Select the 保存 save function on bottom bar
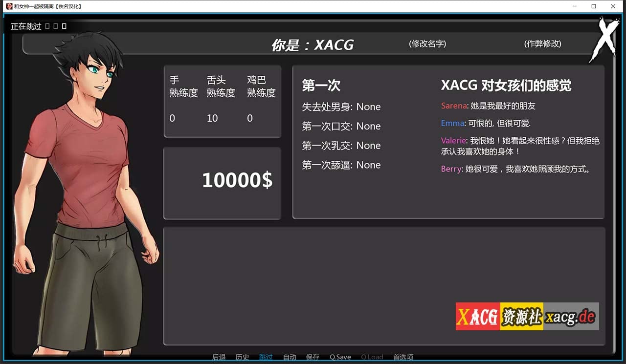Viewport: 626px width, 364px height. coord(313,357)
